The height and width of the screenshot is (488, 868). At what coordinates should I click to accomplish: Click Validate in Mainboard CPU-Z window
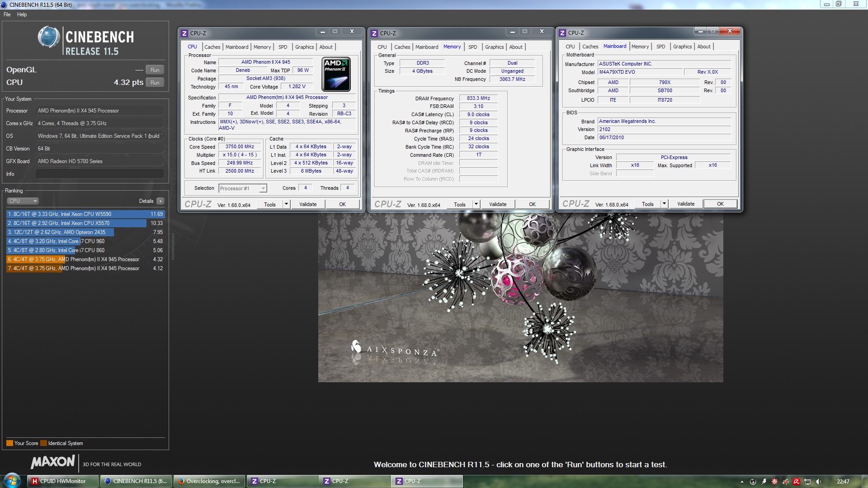point(686,204)
